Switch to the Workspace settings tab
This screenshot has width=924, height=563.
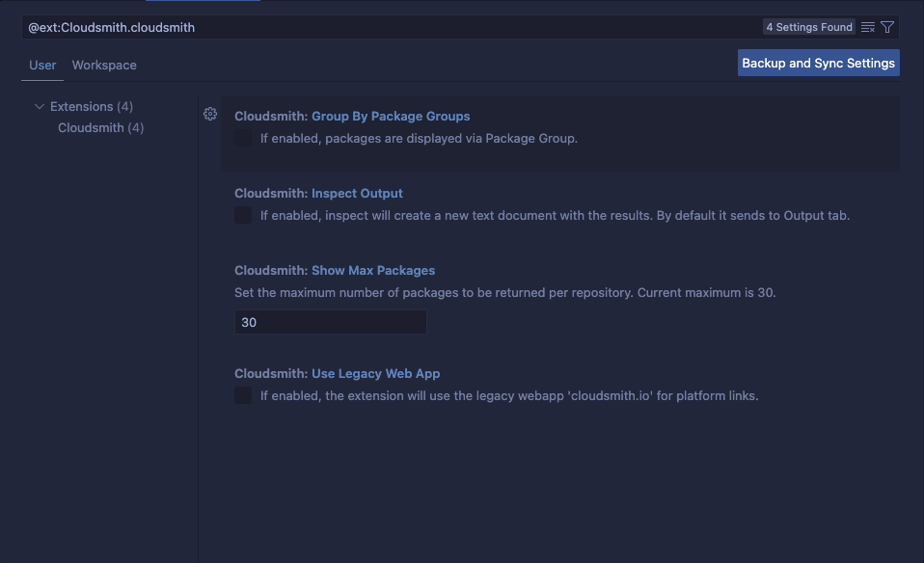click(104, 65)
